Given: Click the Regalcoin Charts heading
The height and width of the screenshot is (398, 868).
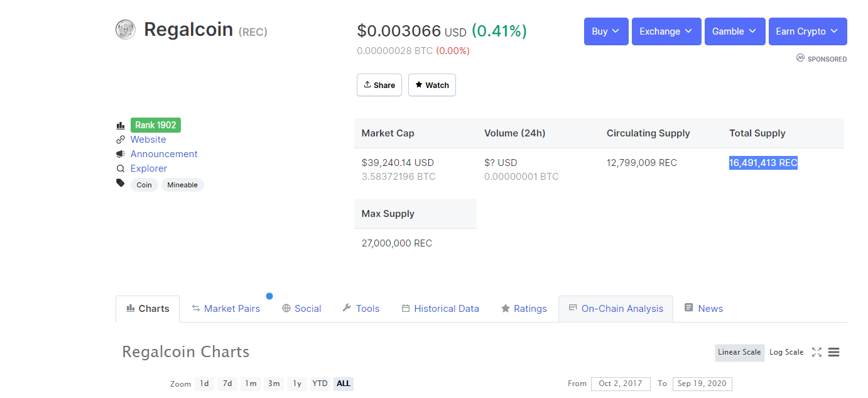Looking at the screenshot, I should click(186, 351).
